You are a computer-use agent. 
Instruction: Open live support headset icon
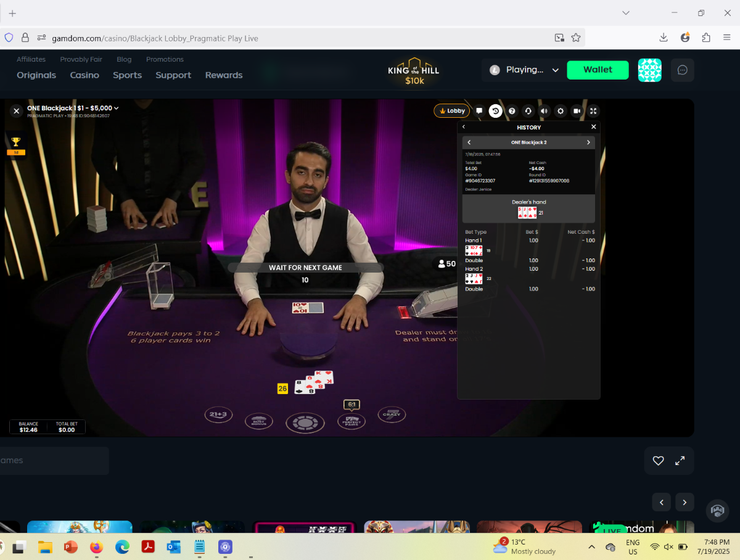tap(528, 111)
